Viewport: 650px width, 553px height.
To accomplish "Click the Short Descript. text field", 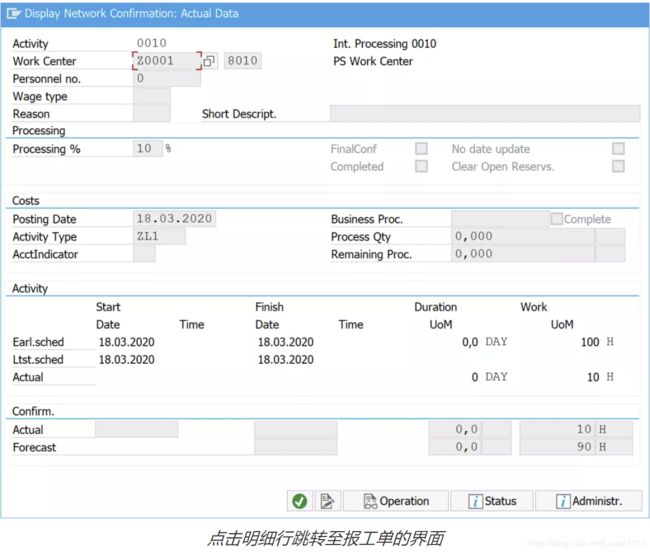I will 485,114.
